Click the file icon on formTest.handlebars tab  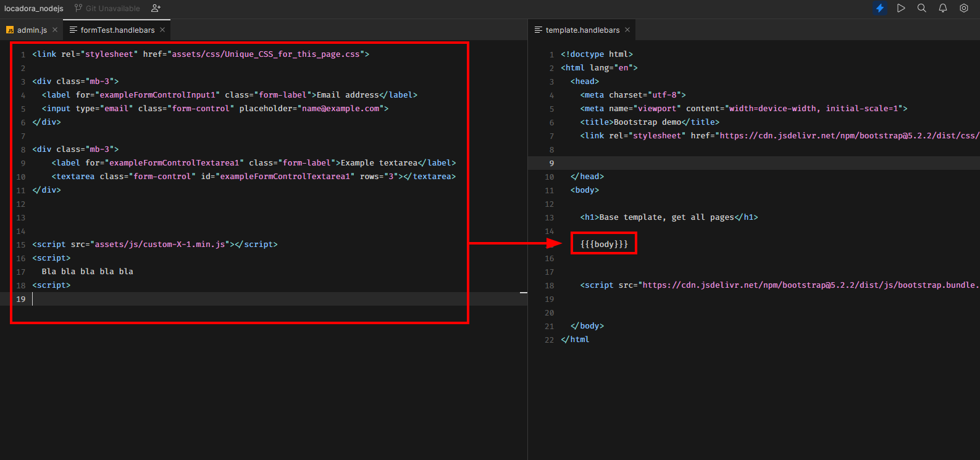[73, 30]
